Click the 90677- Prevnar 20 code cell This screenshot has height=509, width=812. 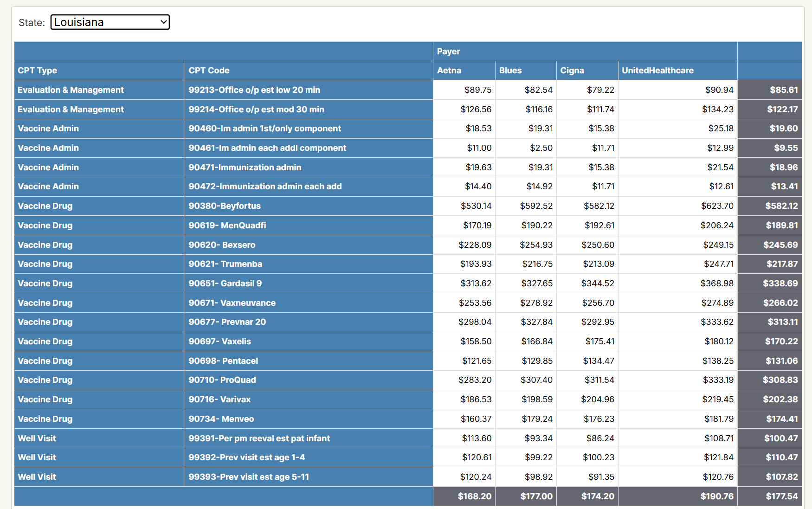(309, 322)
